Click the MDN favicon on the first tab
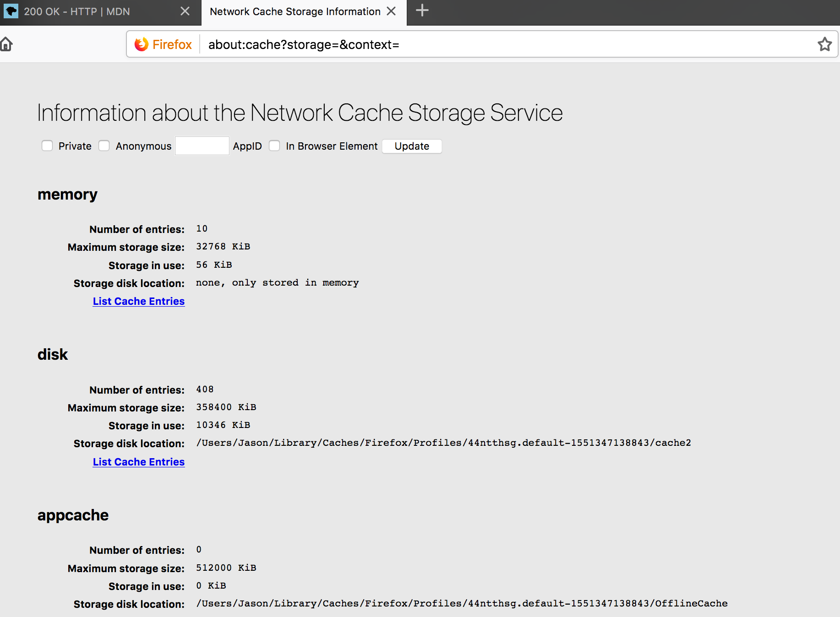 pyautogui.click(x=11, y=11)
